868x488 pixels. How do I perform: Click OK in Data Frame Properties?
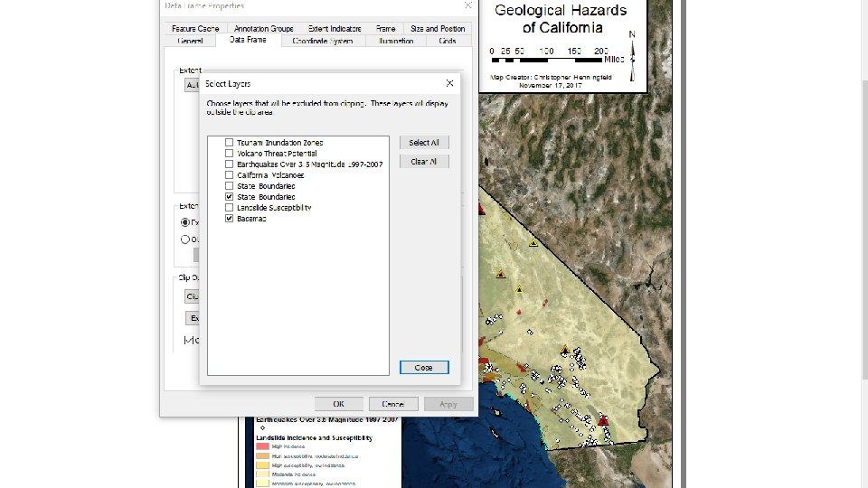(x=339, y=404)
